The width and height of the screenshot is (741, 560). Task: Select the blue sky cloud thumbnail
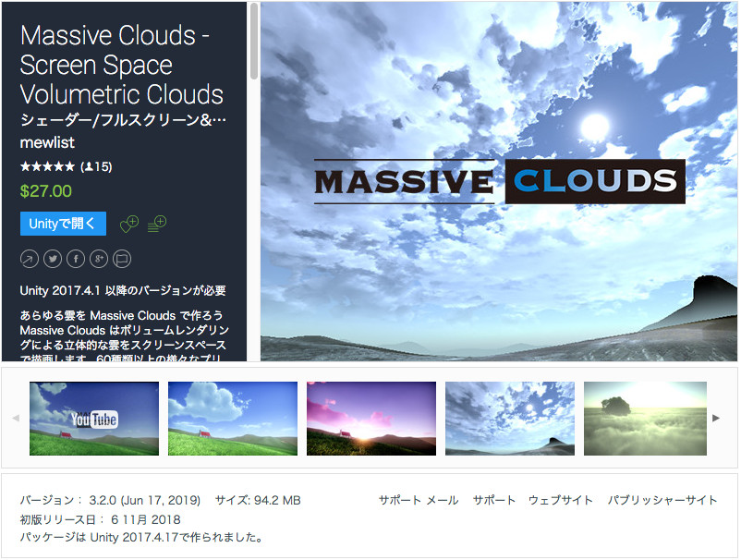(233, 419)
